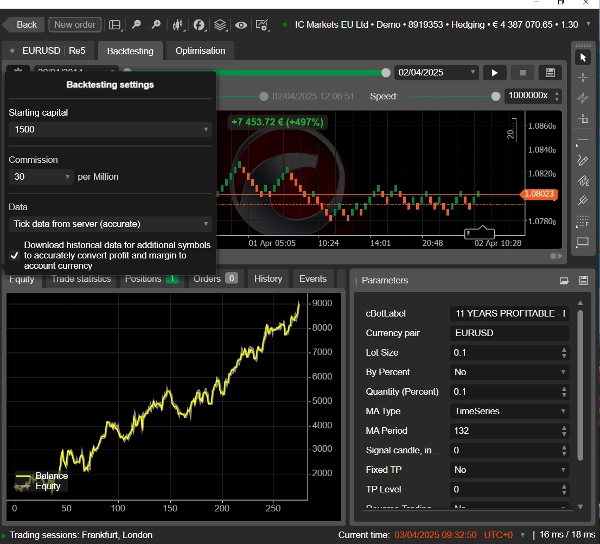Open the Orders tab
Viewport: 600px width, 544px height.
point(215,279)
